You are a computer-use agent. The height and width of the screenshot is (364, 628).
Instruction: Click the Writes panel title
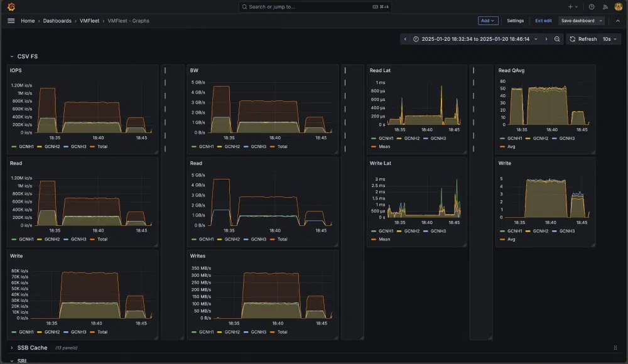point(197,256)
